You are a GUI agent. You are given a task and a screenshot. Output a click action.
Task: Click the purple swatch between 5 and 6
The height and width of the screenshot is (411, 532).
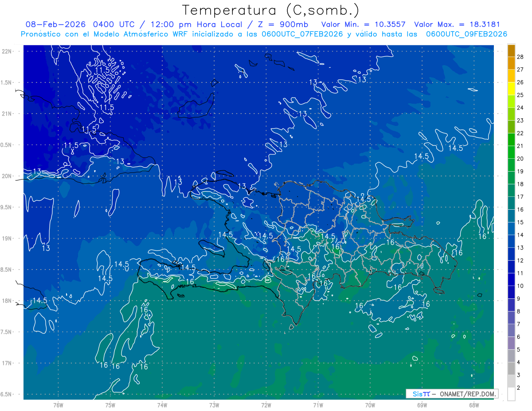pos(511,343)
